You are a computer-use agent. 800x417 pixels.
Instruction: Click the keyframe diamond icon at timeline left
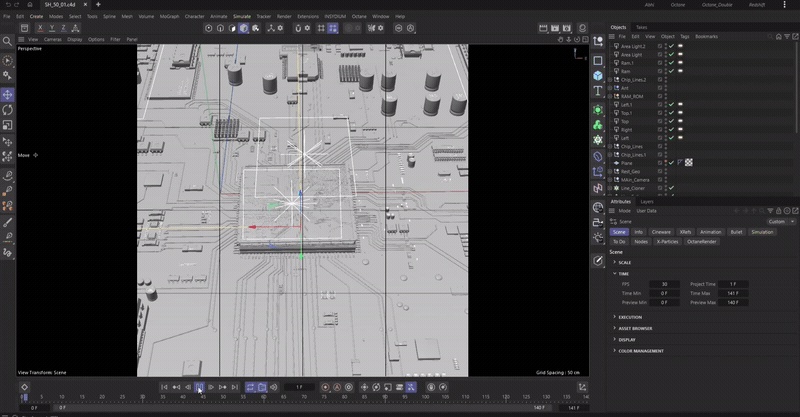[24, 387]
